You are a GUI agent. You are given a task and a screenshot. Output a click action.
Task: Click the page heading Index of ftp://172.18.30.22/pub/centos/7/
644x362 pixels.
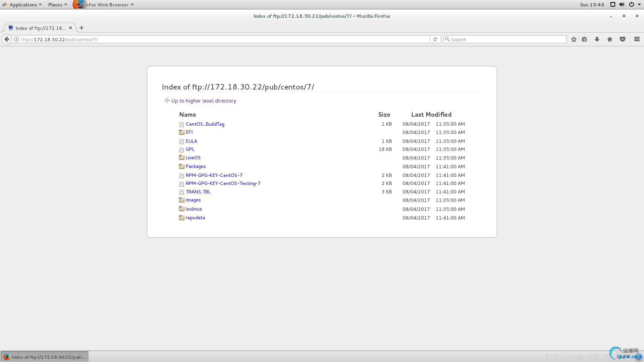pos(238,87)
